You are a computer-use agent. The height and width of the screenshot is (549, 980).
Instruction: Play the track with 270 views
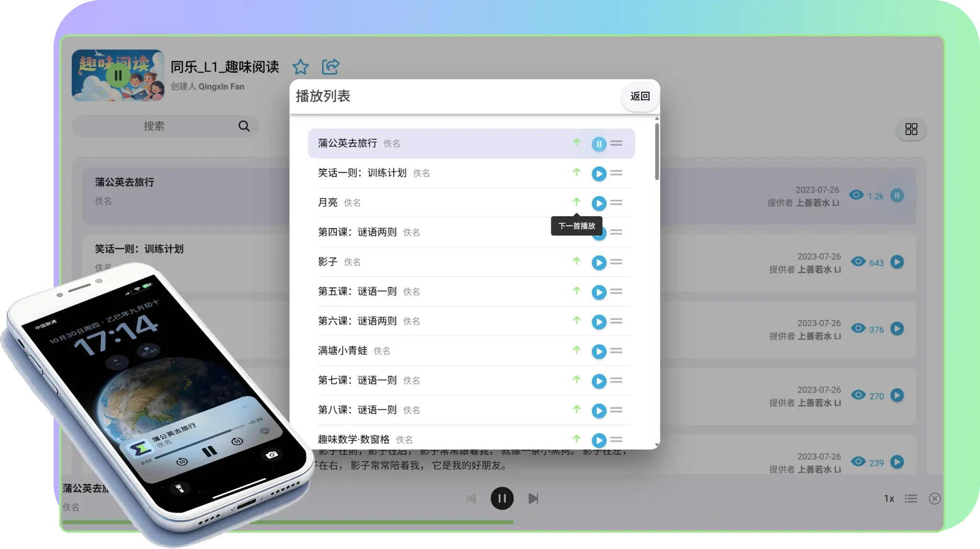point(897,395)
